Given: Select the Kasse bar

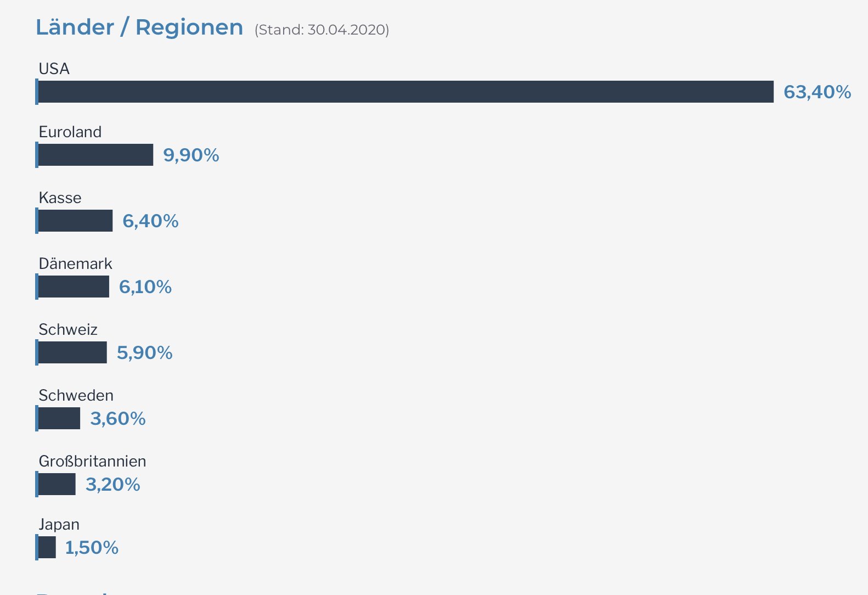Looking at the screenshot, I should pos(75,221).
